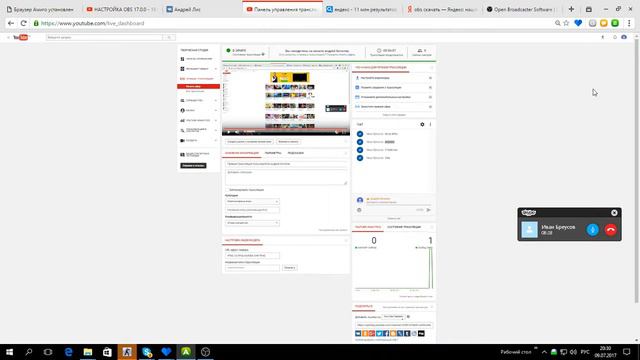Click into the stream title field
This screenshot has height=360, width=640.
[x=286, y=164]
